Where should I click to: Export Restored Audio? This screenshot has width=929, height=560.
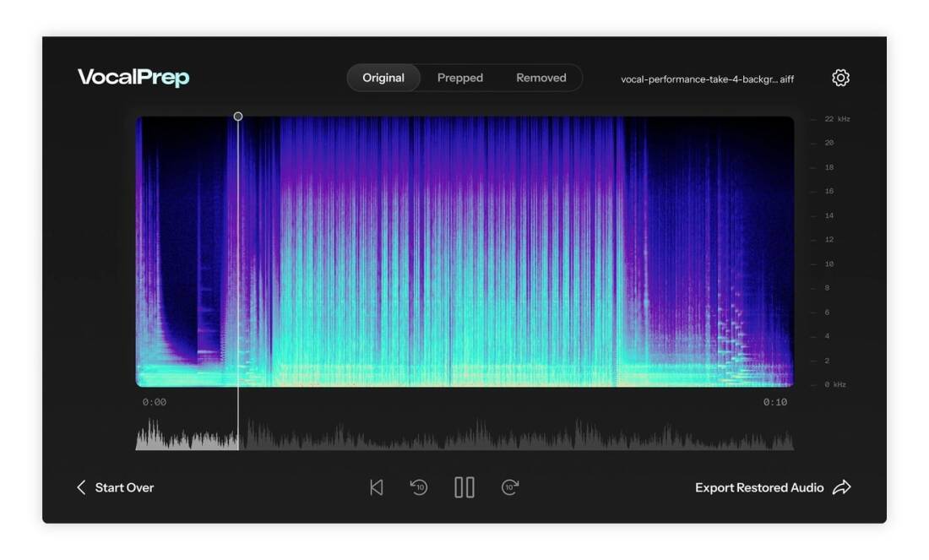coord(759,487)
